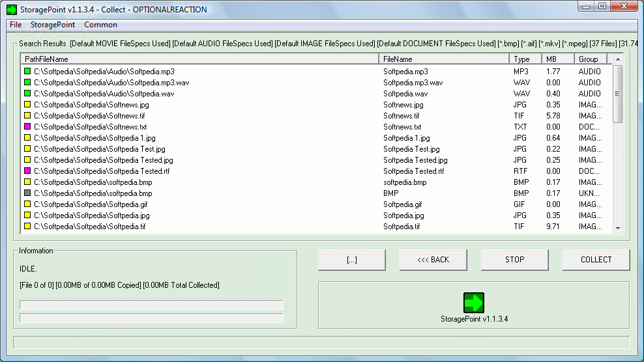This screenshot has height=362, width=644.
Task: Click magenta icon of Softpedia Tested.rtf row
Action: point(27,171)
